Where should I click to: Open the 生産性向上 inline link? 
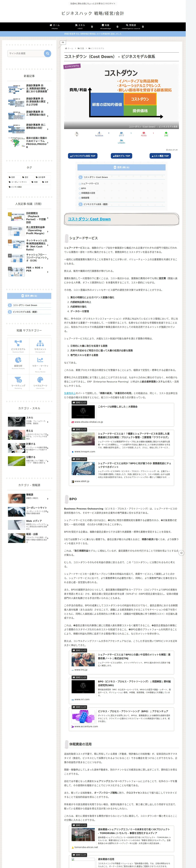[70, 393]
